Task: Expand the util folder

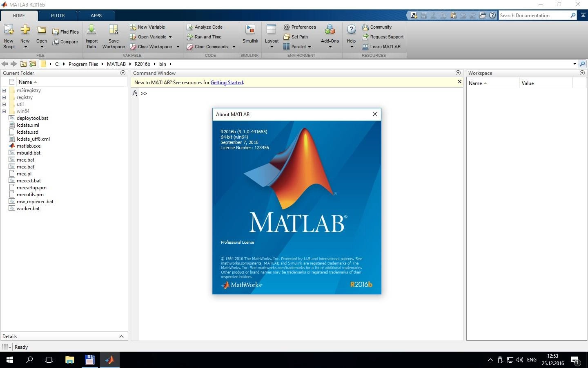Action: coord(4,104)
